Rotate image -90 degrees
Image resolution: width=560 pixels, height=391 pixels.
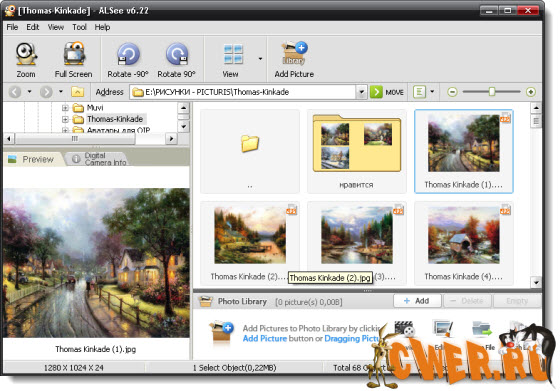[x=128, y=60]
